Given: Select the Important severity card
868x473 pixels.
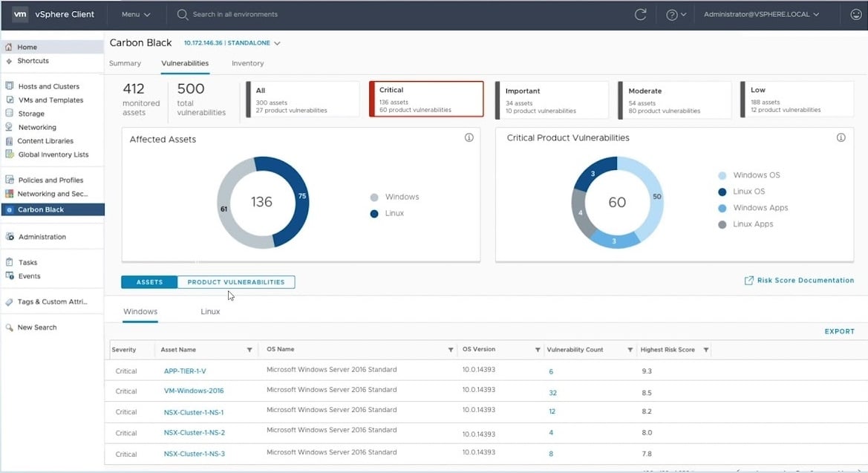Looking at the screenshot, I should (552, 100).
